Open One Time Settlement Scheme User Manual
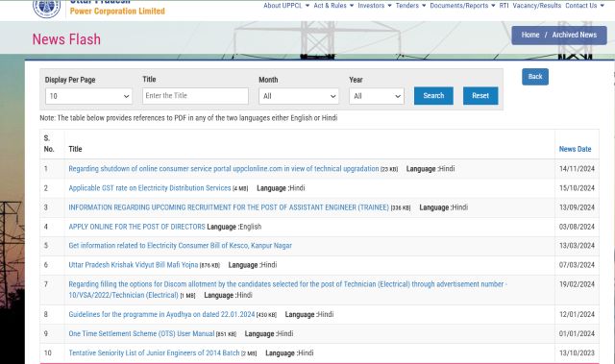This screenshot has width=615, height=364. pyautogui.click(x=141, y=333)
